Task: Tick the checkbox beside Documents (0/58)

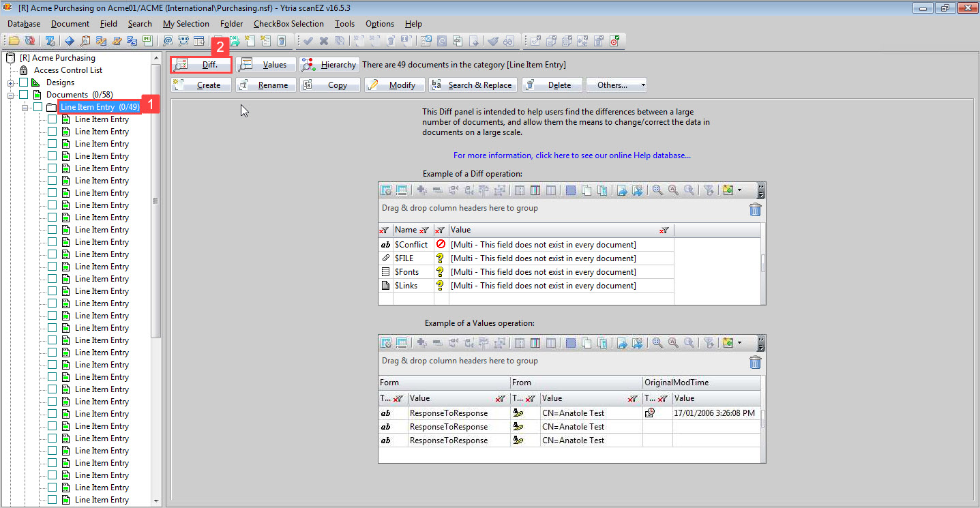Action: (x=23, y=95)
